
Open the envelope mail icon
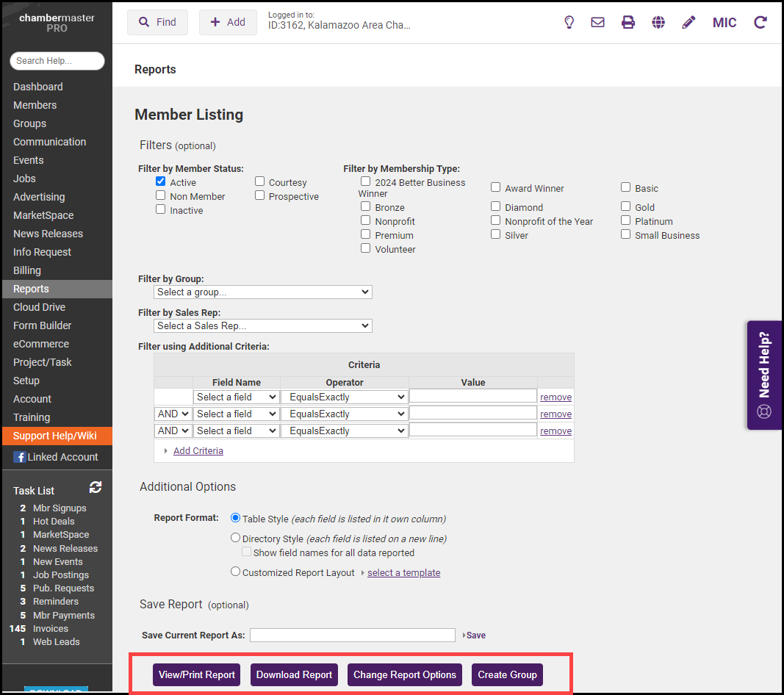pyautogui.click(x=598, y=22)
